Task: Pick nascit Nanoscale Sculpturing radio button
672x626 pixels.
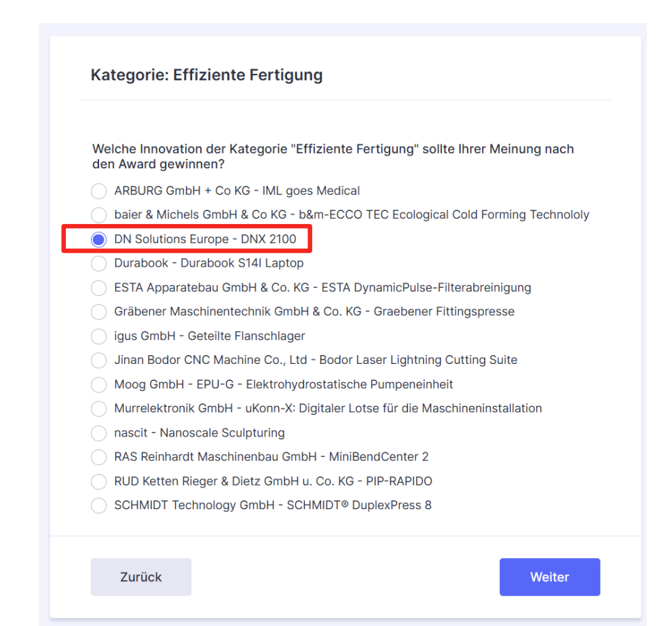Action: click(x=98, y=433)
